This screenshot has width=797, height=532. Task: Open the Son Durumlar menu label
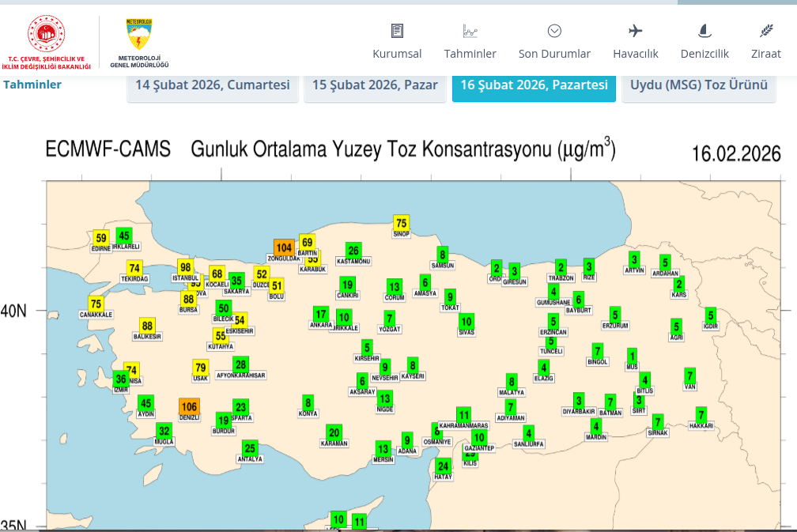[554, 54]
